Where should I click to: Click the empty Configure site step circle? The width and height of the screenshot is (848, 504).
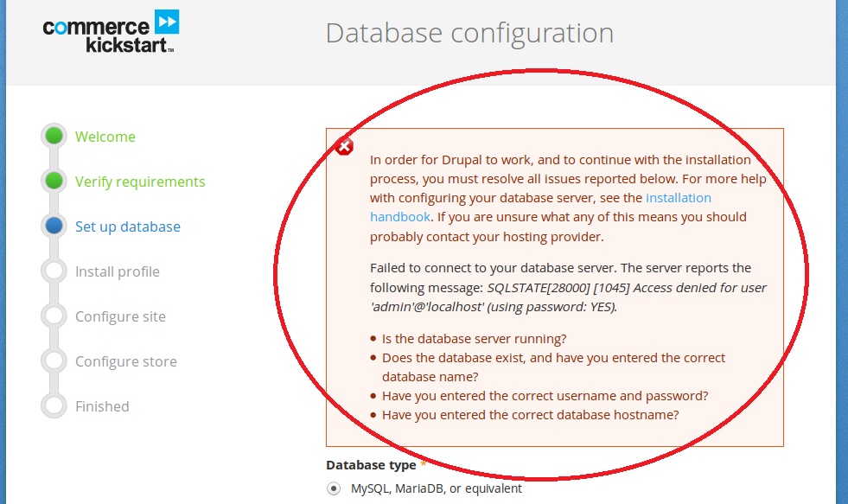(54, 316)
